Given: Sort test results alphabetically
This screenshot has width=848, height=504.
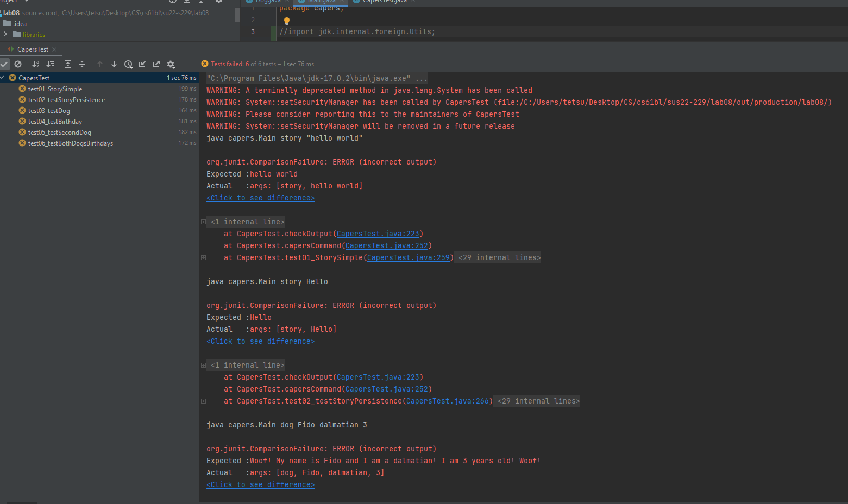Looking at the screenshot, I should 36,64.
